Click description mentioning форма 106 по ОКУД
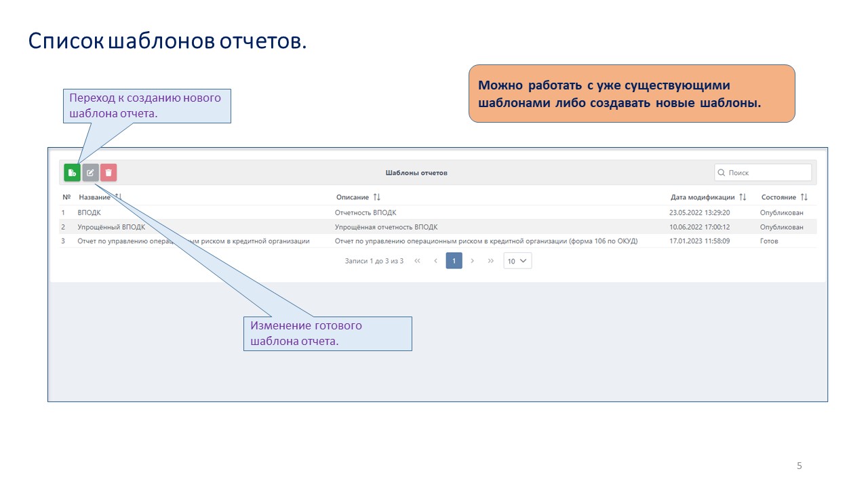This screenshot has width=868, height=488. point(486,241)
